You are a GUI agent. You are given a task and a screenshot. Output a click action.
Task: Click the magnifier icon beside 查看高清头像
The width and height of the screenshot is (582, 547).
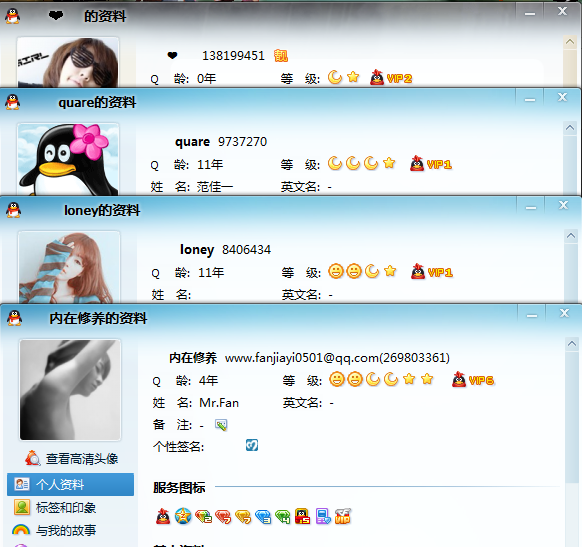click(x=33, y=458)
